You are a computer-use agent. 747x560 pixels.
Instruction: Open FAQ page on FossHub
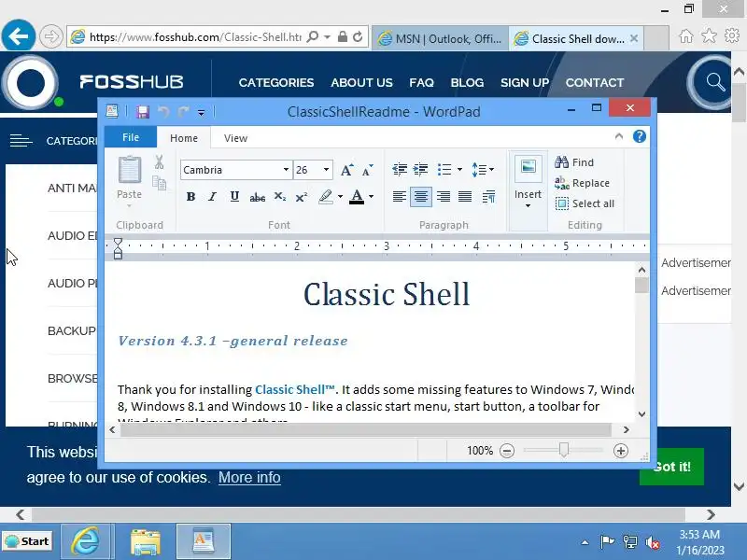click(x=422, y=83)
